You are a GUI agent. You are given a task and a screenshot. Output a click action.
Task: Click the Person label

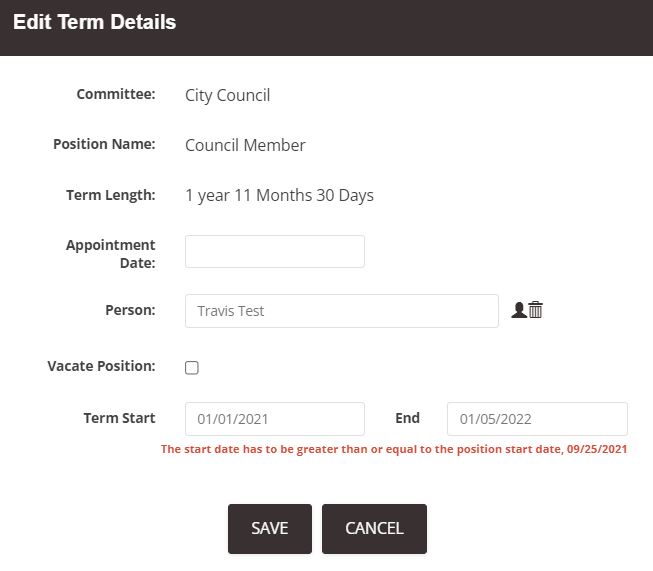(x=130, y=310)
